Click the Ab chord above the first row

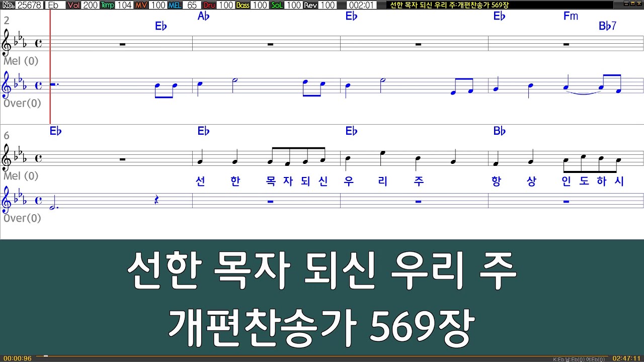(x=203, y=16)
